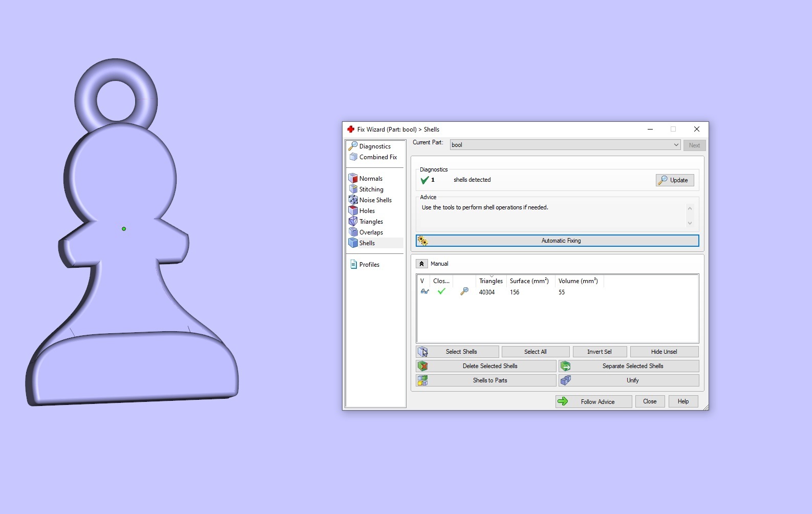Go to the Normals fixing page

click(x=371, y=179)
